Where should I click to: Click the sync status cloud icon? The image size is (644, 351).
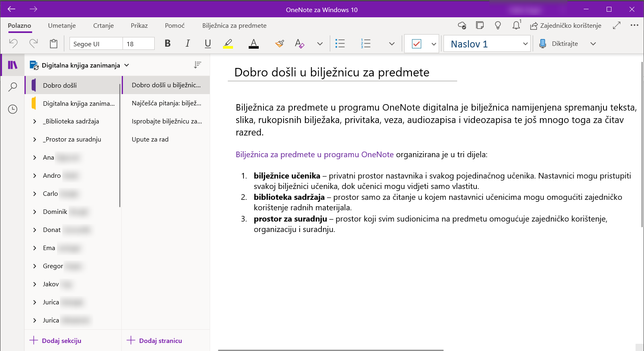(462, 25)
